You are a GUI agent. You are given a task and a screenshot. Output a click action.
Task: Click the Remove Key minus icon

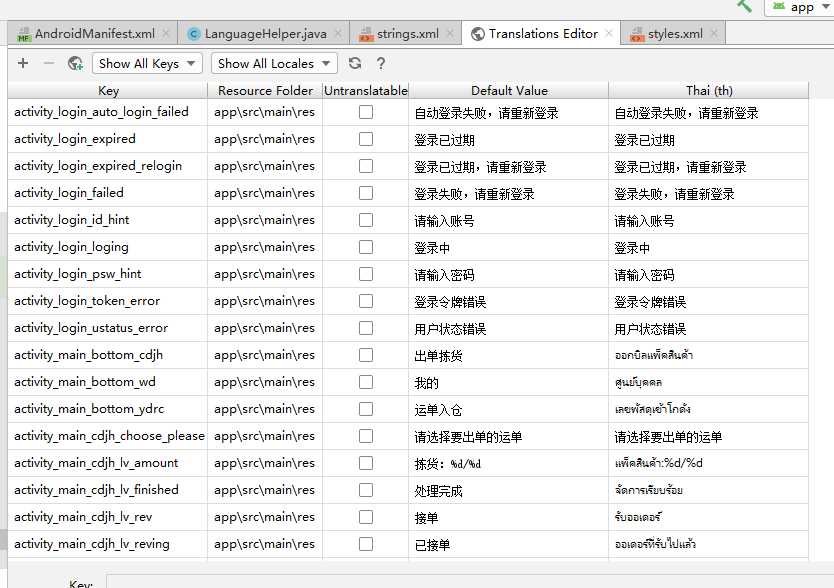tap(49, 63)
